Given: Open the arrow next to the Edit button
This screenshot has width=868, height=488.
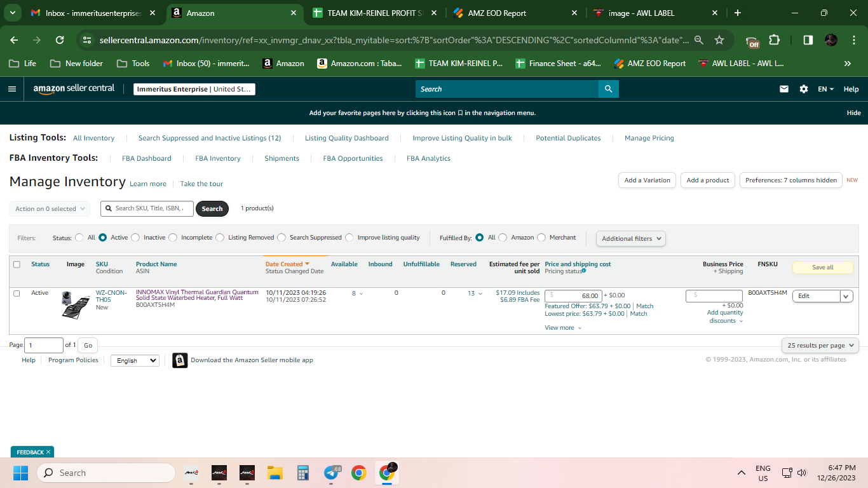Looking at the screenshot, I should click(846, 296).
